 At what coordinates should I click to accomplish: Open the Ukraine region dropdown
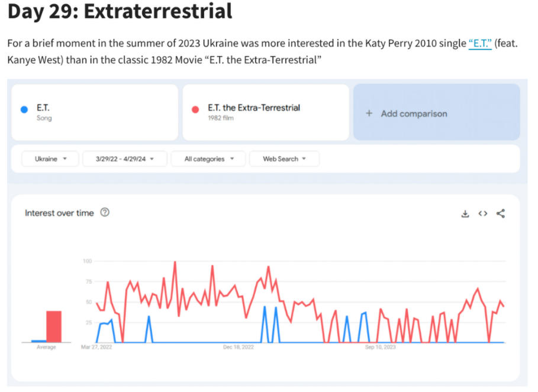tap(50, 159)
